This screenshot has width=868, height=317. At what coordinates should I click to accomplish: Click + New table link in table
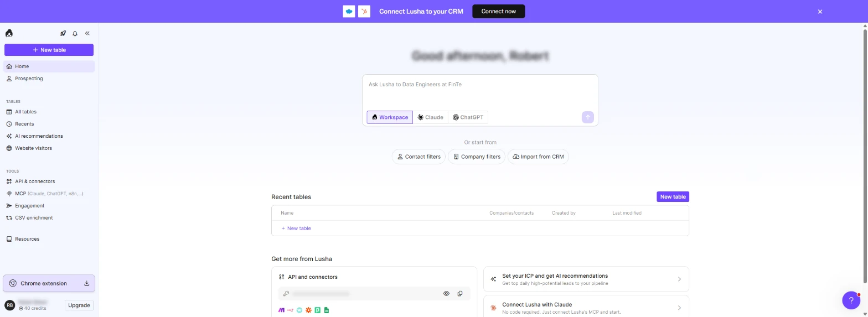pyautogui.click(x=296, y=228)
